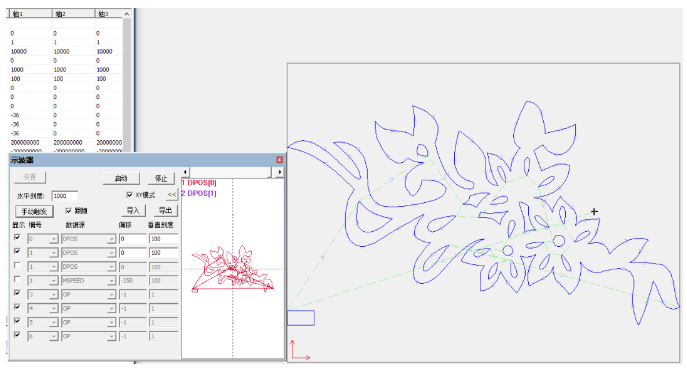Click the up arrow of the axis table scrollbar

coord(127,14)
